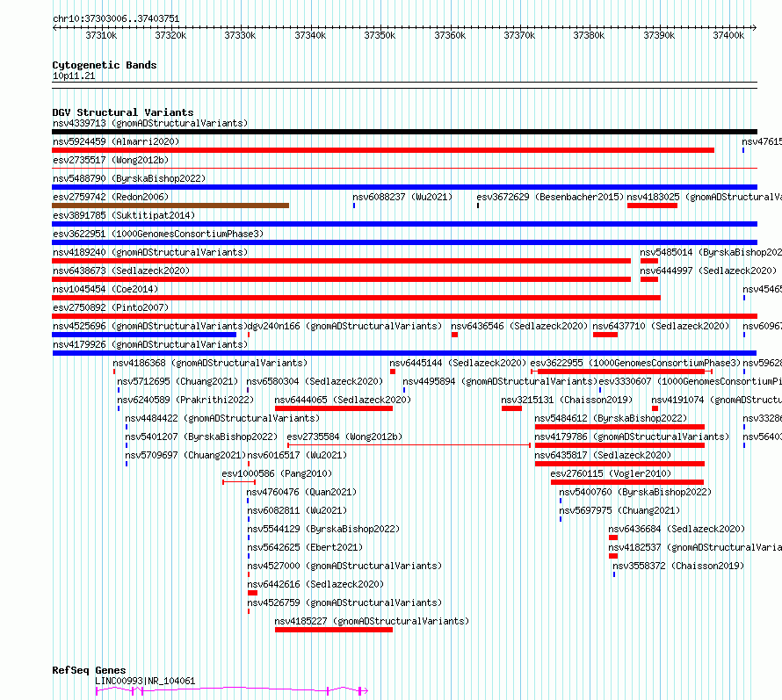Click nsv3215131 (Chaisson2019) label

tap(567, 400)
